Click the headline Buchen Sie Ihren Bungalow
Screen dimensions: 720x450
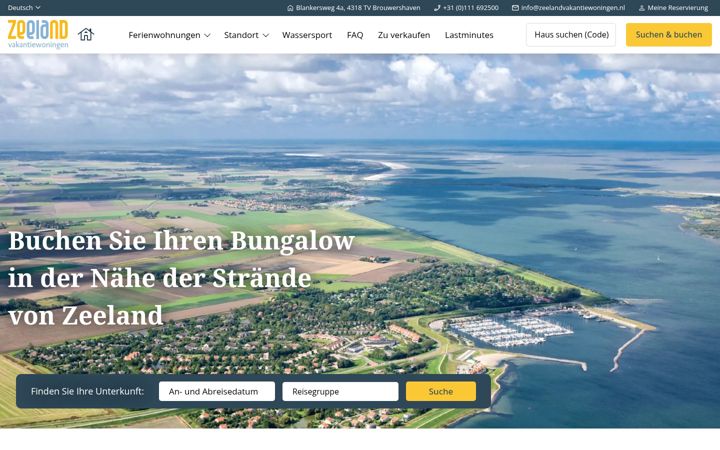pos(181,241)
